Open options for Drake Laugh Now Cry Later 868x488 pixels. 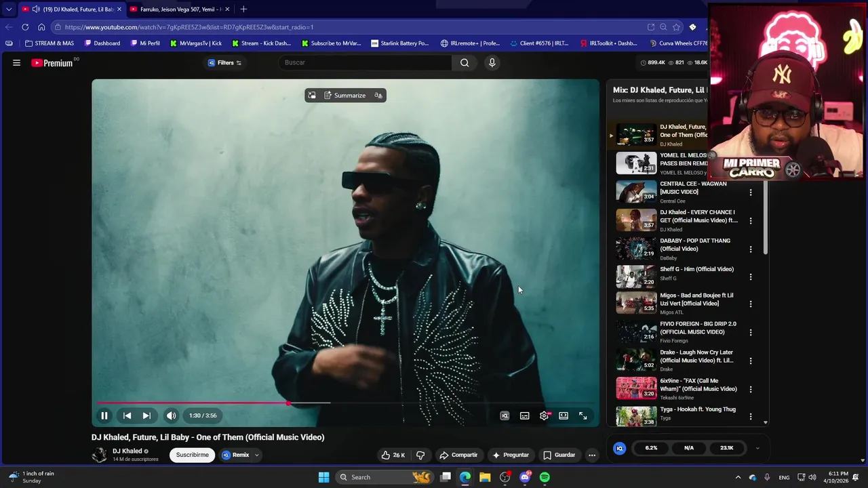tap(751, 361)
